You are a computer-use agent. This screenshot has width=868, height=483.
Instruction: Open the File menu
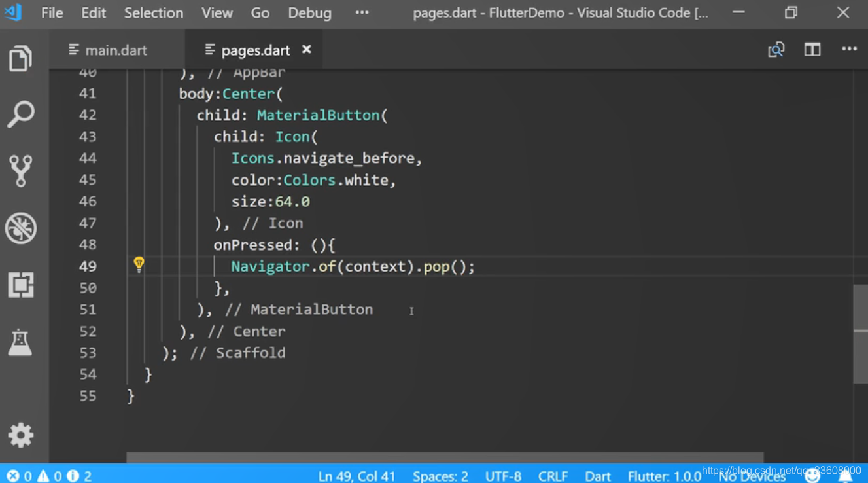(x=52, y=13)
